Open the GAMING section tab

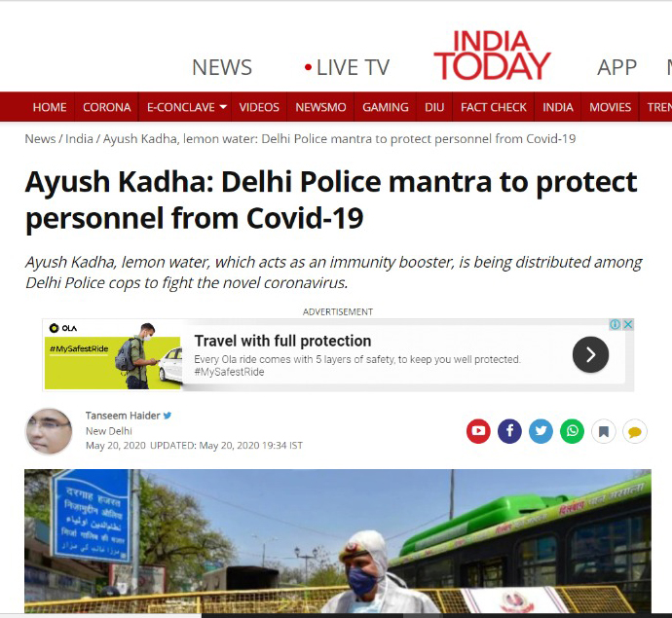386,107
